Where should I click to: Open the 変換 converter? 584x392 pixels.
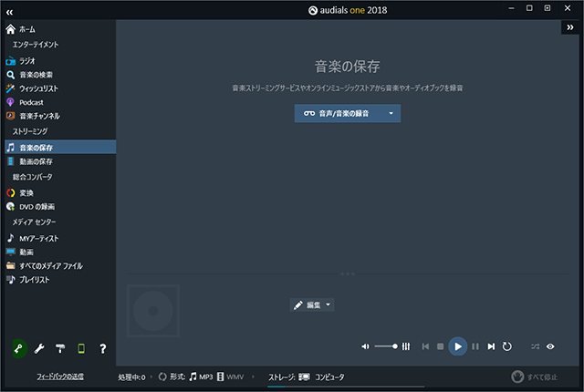60,193
